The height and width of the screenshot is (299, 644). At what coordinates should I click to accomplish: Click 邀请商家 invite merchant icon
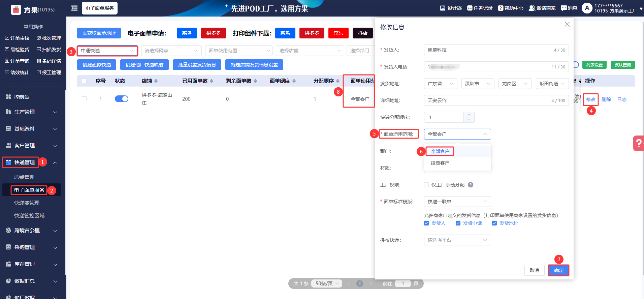(x=532, y=8)
